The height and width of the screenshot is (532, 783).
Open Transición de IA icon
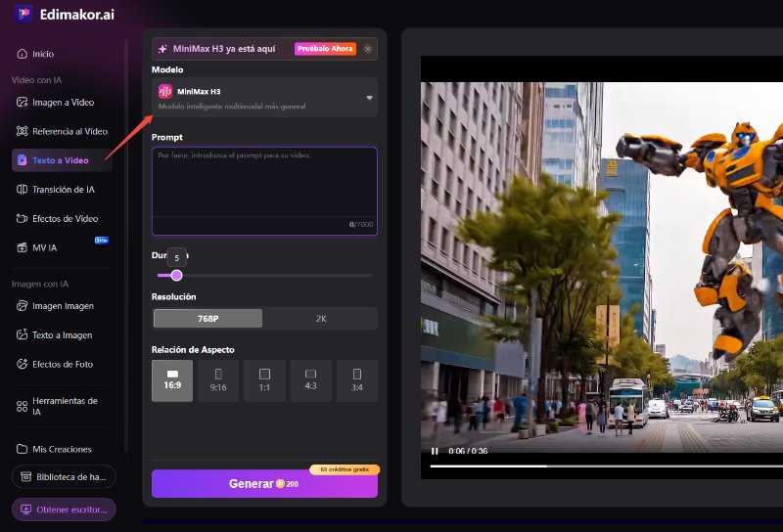(22, 189)
